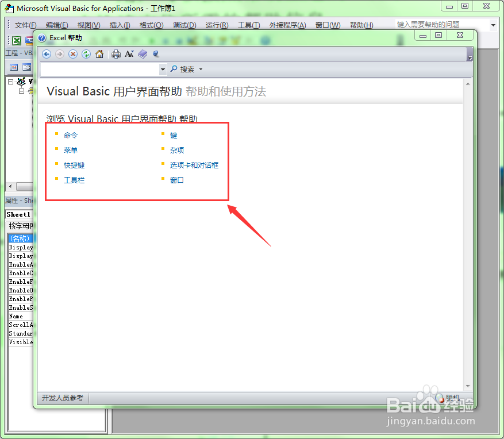Switch to Excel via the VBA toolbar icon
This screenshot has height=439, width=504.
(17, 40)
